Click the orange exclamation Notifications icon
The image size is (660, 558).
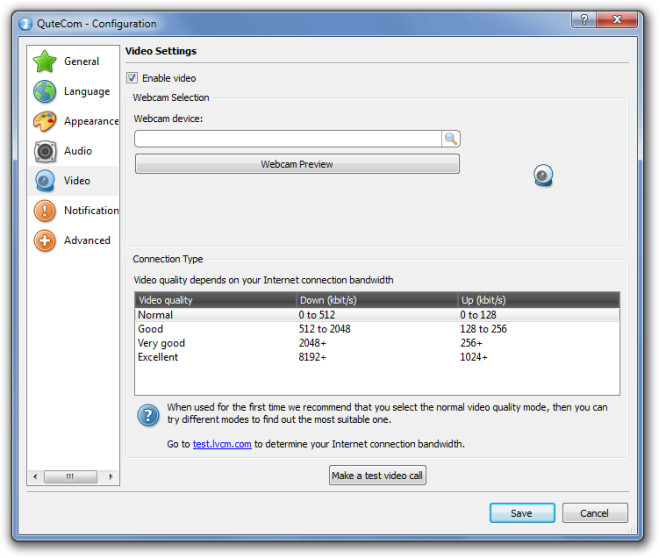click(45, 210)
